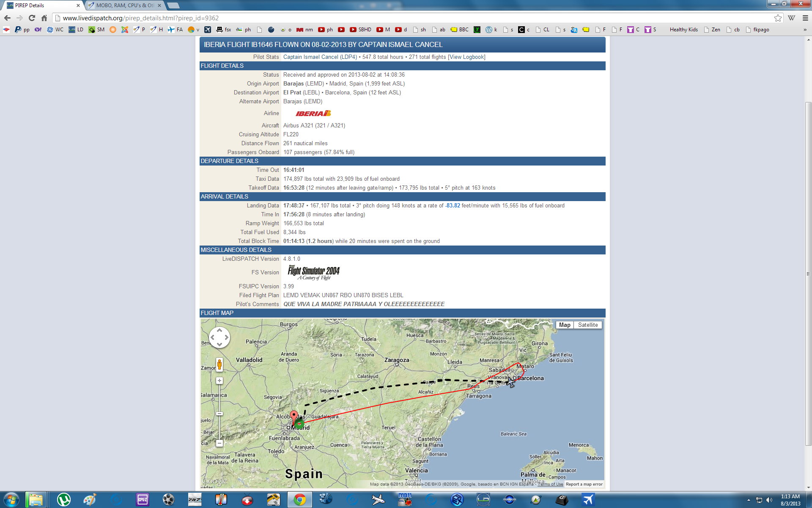Click the page vertical scrollbar thumb
The height and width of the screenshot is (508, 812).
pos(808,273)
